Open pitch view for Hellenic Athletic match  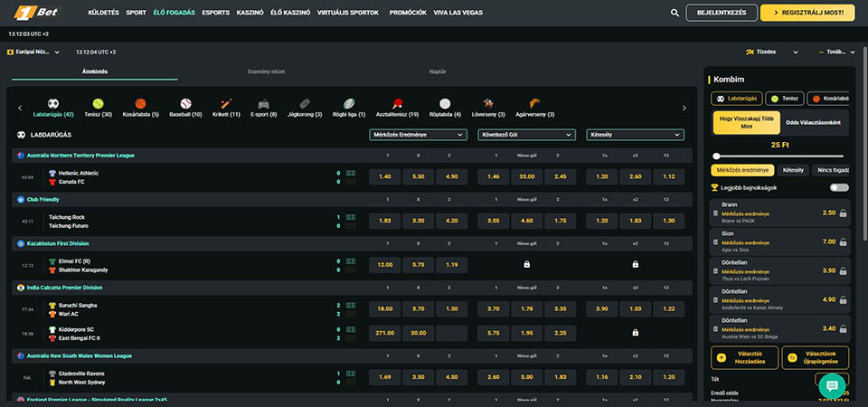pos(351,173)
